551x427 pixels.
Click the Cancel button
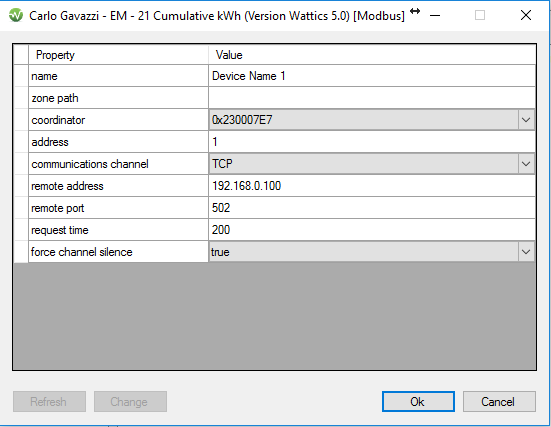tap(499, 401)
